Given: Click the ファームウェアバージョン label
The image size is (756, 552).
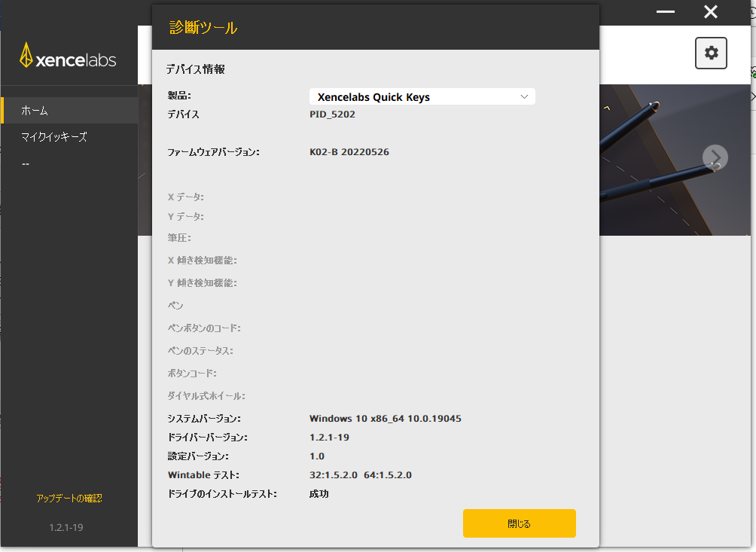Looking at the screenshot, I should (213, 152).
